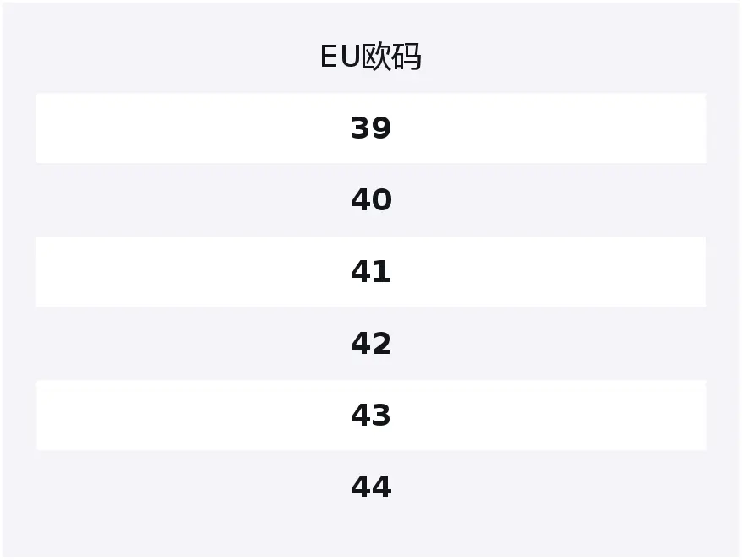This screenshot has width=742, height=560.
Task: Tap the last size value 44
Action: pos(371,487)
